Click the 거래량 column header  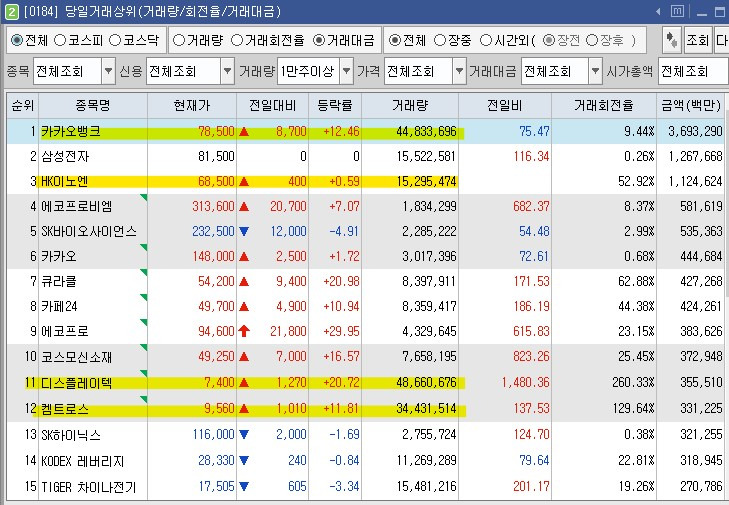pyautogui.click(x=410, y=106)
